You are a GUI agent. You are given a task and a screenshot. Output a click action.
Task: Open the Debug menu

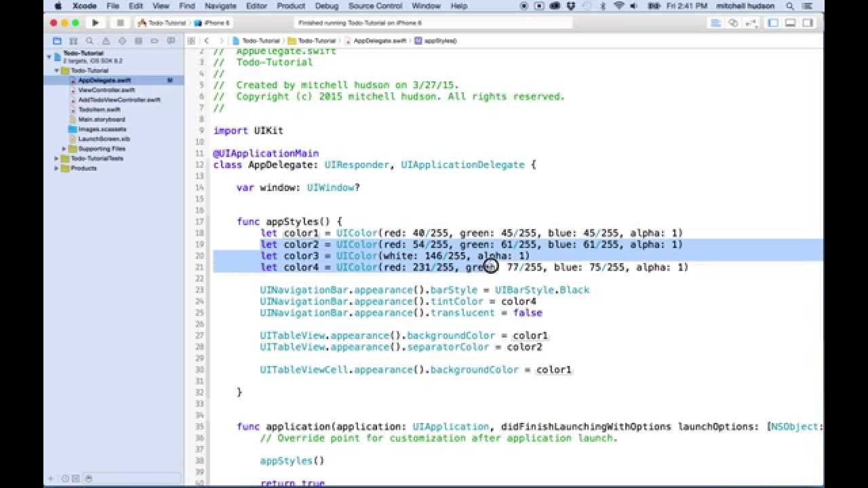click(327, 6)
